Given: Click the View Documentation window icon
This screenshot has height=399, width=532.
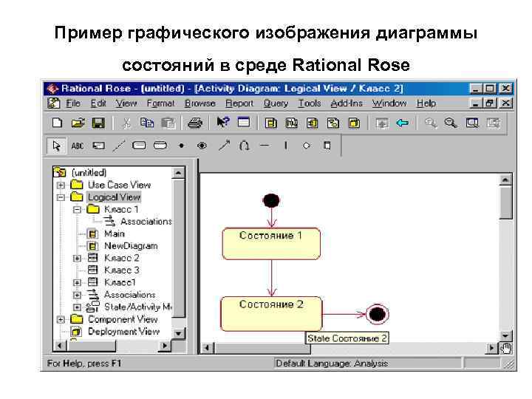Looking at the screenshot, I should (244, 122).
